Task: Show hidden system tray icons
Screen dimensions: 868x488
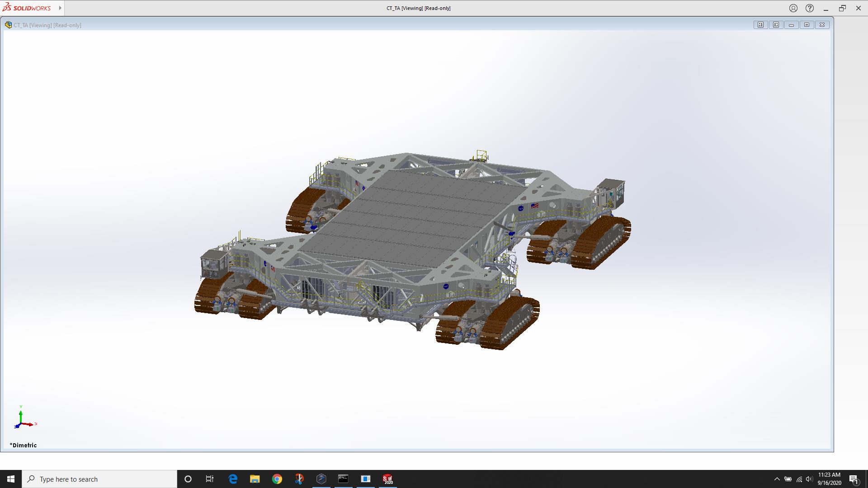Action: pos(777,479)
